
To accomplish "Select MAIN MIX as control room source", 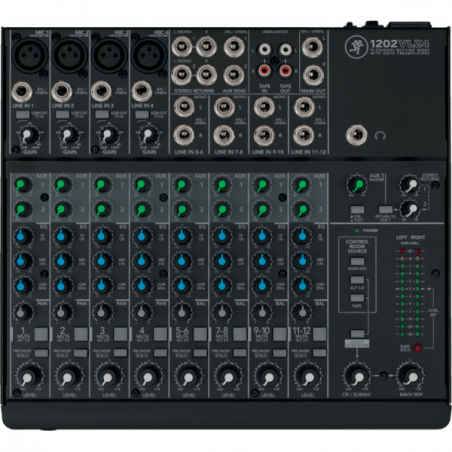I will [357, 261].
